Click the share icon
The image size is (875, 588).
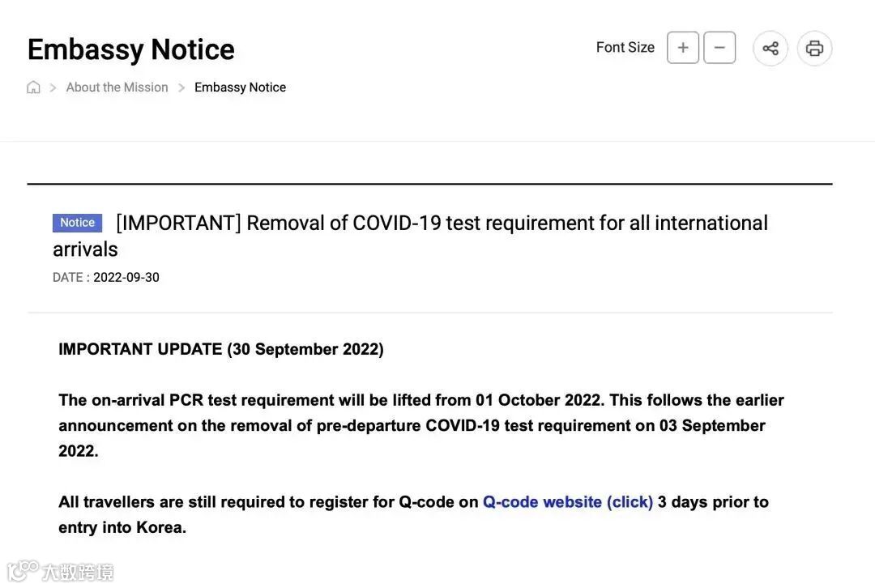click(x=770, y=49)
